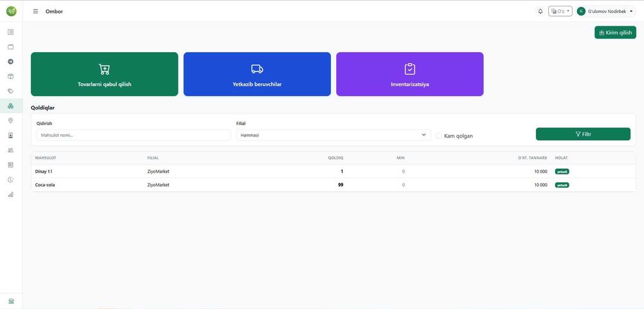644x309 pixels.
Task: Open Inventarizatsiya card
Action: (x=410, y=74)
